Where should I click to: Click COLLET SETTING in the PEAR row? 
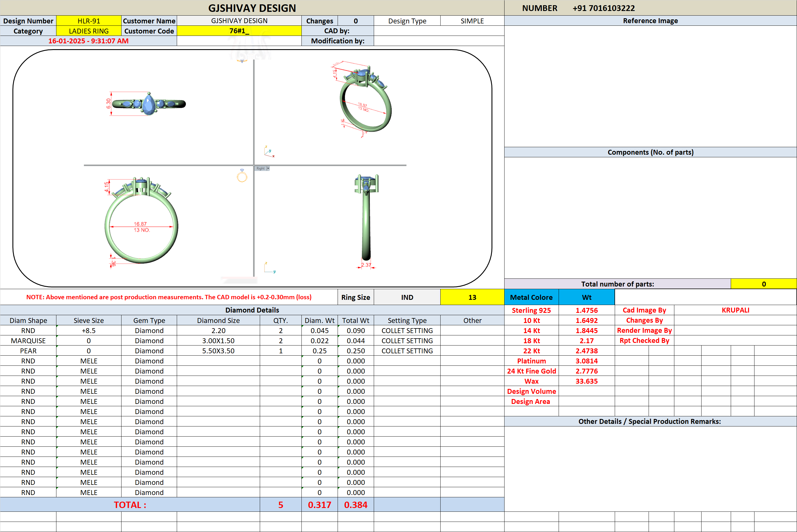407,351
